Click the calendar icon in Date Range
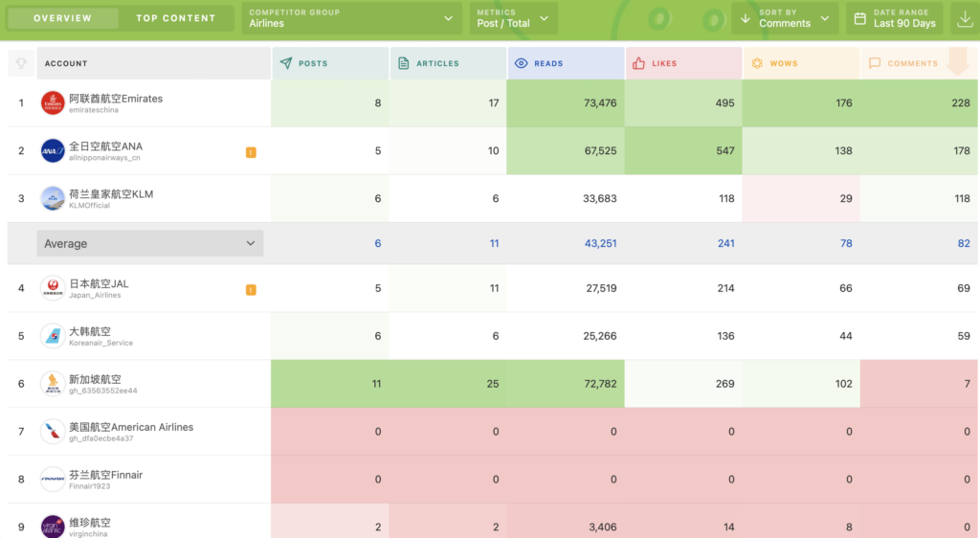980x538 pixels. (x=860, y=19)
